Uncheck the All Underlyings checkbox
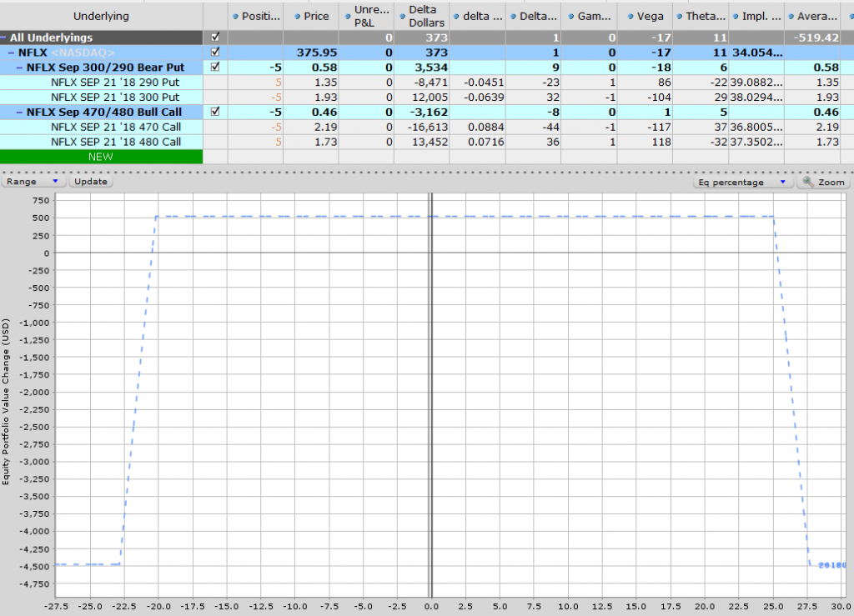 (216, 38)
